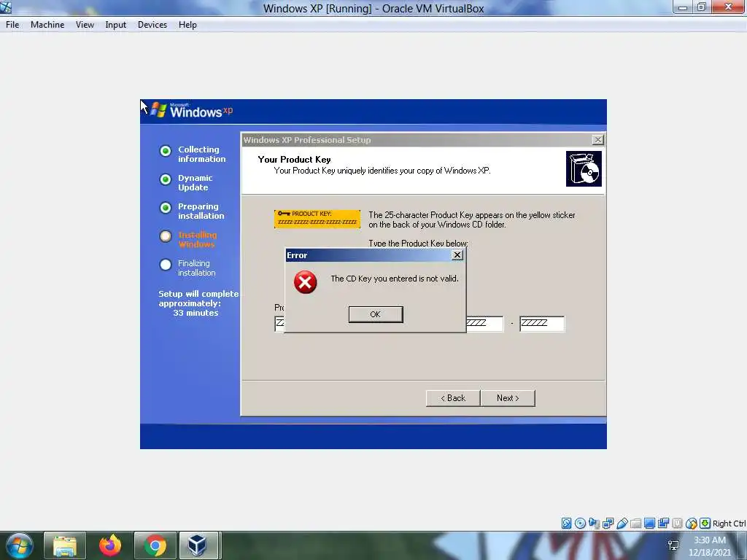Open File Explorer from the taskbar

[65, 545]
